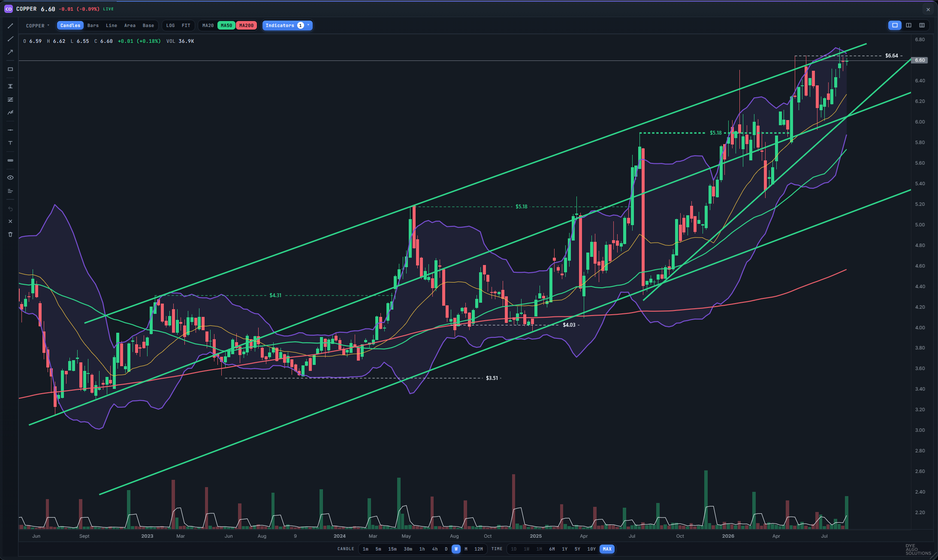Pick the horizontal line tool
Viewport: 938px width, 560px height.
point(10,130)
